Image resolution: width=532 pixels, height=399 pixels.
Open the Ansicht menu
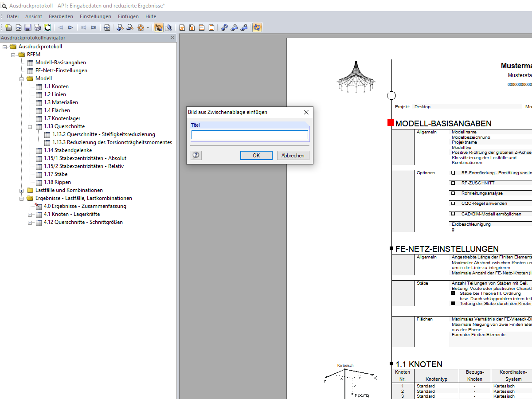pyautogui.click(x=34, y=16)
